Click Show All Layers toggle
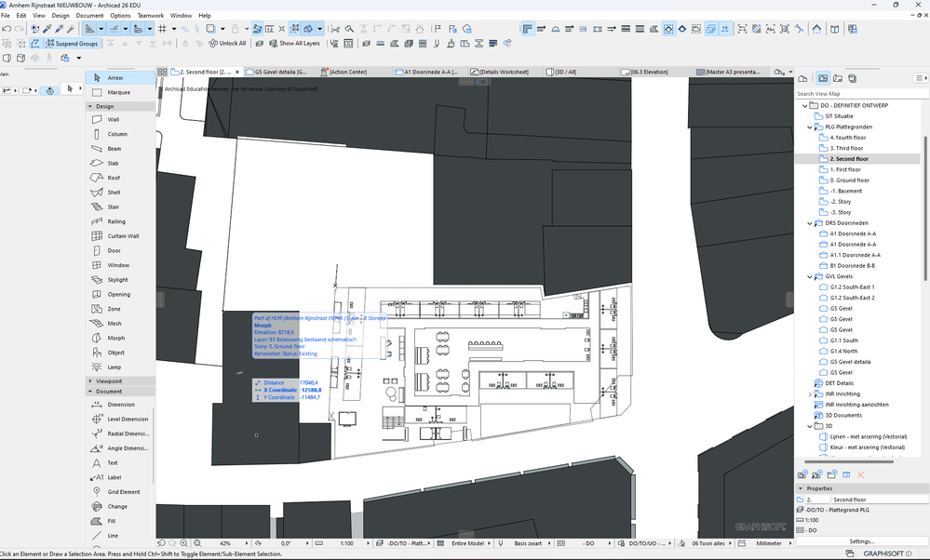Screen dimensions: 930x560 click(x=293, y=44)
